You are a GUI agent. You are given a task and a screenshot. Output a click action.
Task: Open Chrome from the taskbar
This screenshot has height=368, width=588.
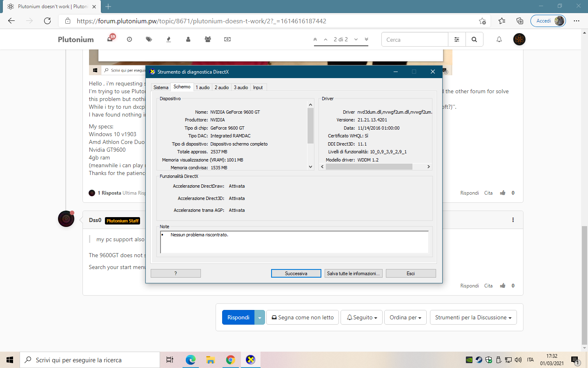point(230,360)
